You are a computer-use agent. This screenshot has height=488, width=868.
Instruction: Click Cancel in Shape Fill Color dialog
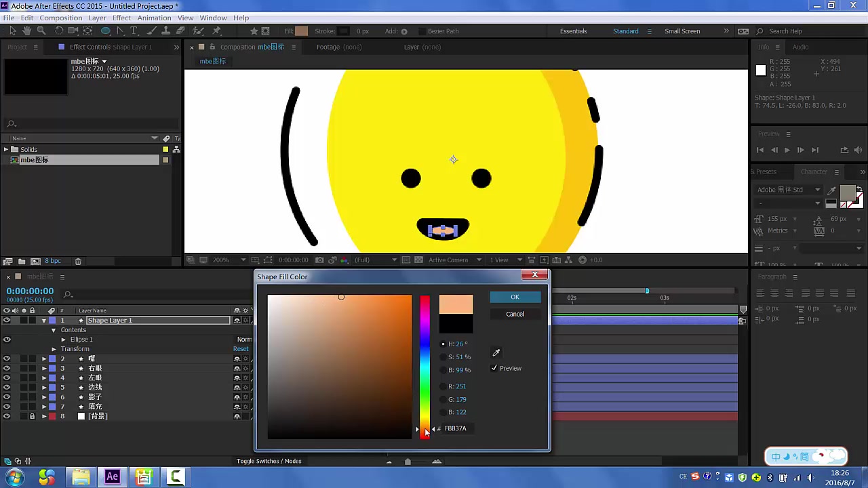515,314
